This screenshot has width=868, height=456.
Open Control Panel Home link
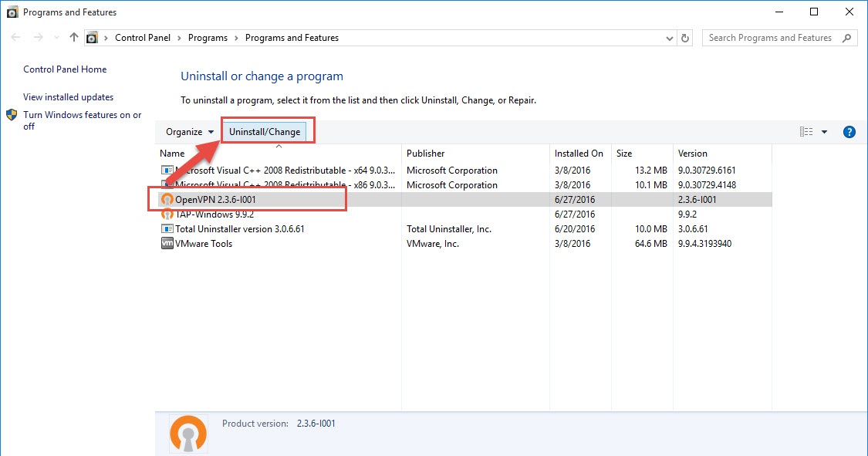(65, 69)
